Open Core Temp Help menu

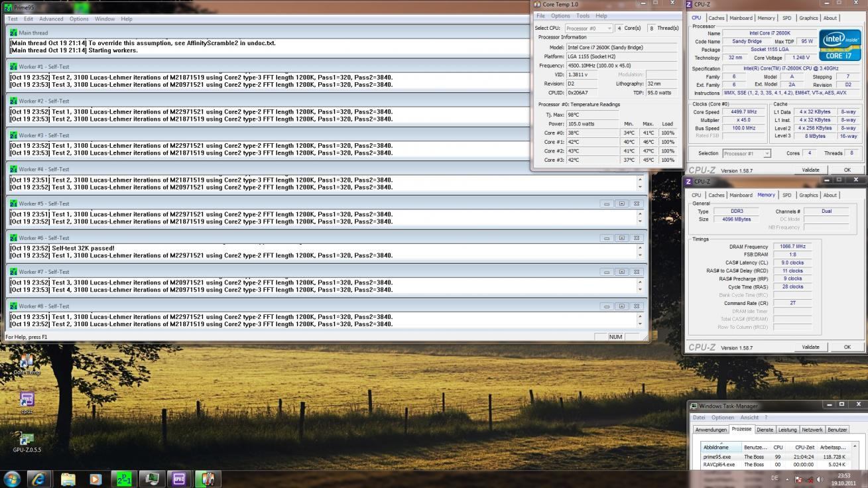pos(601,16)
